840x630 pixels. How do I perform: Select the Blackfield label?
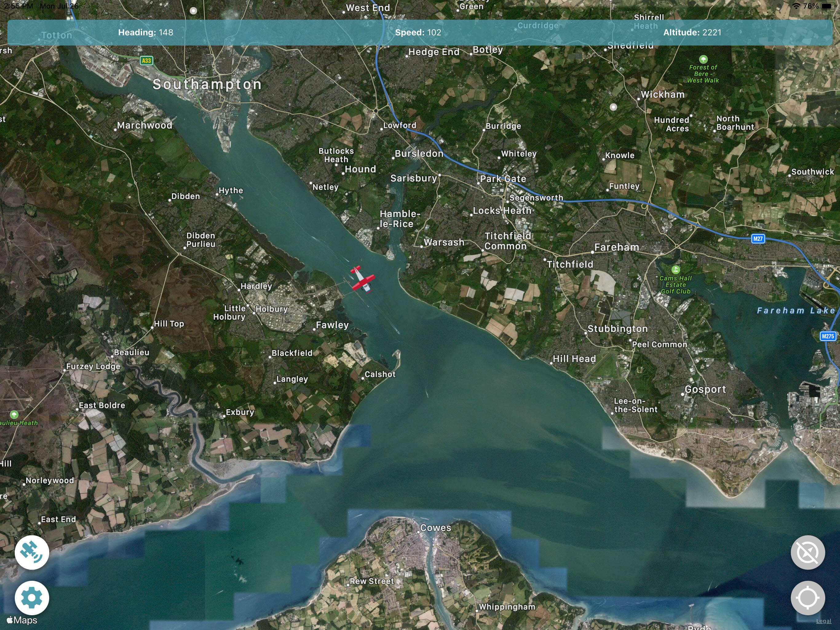[x=292, y=353]
